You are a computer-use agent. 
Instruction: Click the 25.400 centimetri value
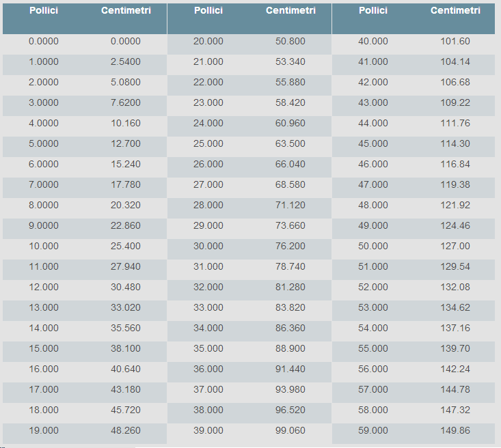[x=126, y=247]
